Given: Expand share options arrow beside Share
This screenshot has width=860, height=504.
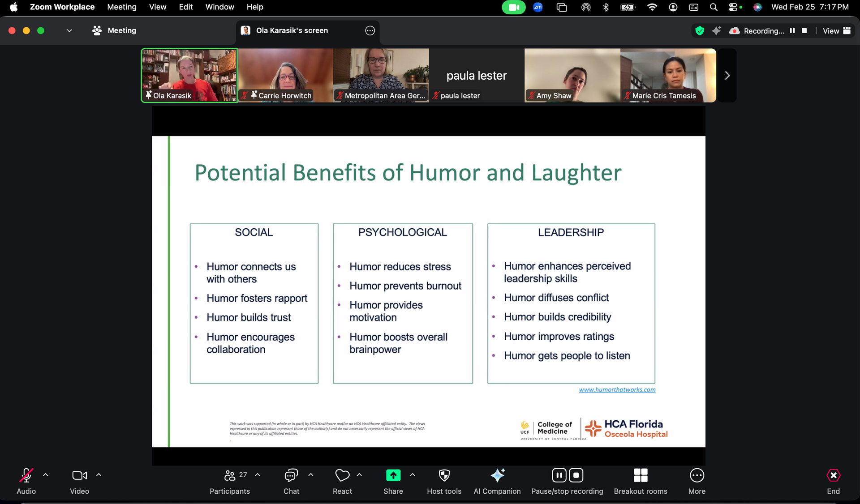Looking at the screenshot, I should pyautogui.click(x=413, y=475).
